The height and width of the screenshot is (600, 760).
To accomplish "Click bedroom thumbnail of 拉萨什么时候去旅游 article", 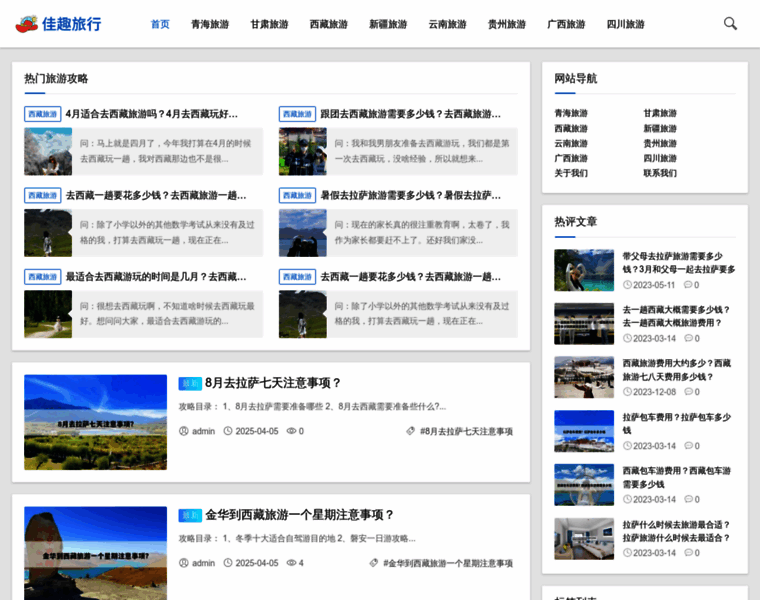I will click(x=584, y=538).
